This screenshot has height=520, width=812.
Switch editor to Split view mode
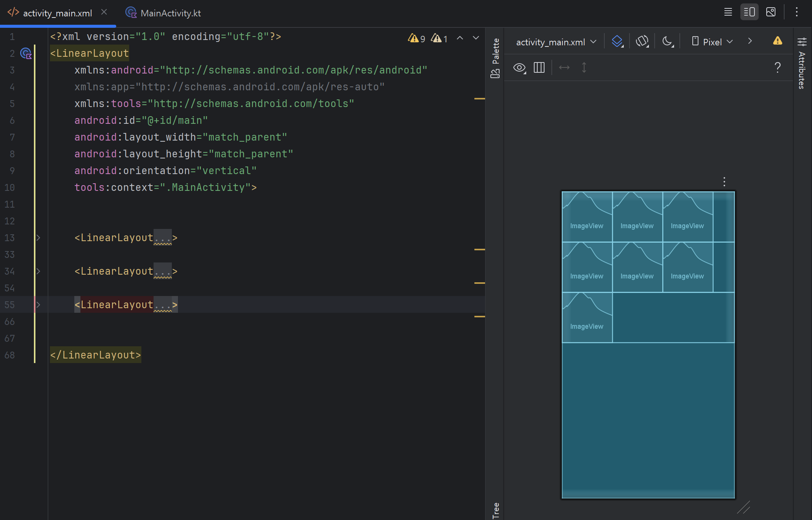(x=749, y=12)
